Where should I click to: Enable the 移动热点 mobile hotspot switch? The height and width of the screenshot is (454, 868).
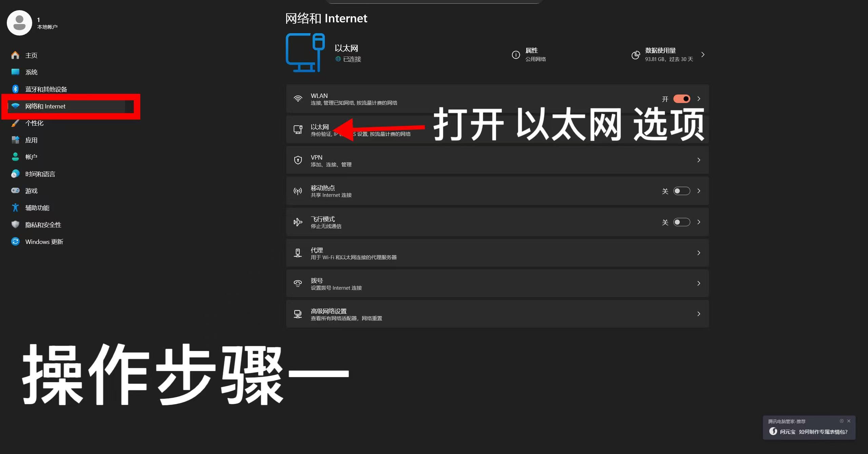(682, 191)
